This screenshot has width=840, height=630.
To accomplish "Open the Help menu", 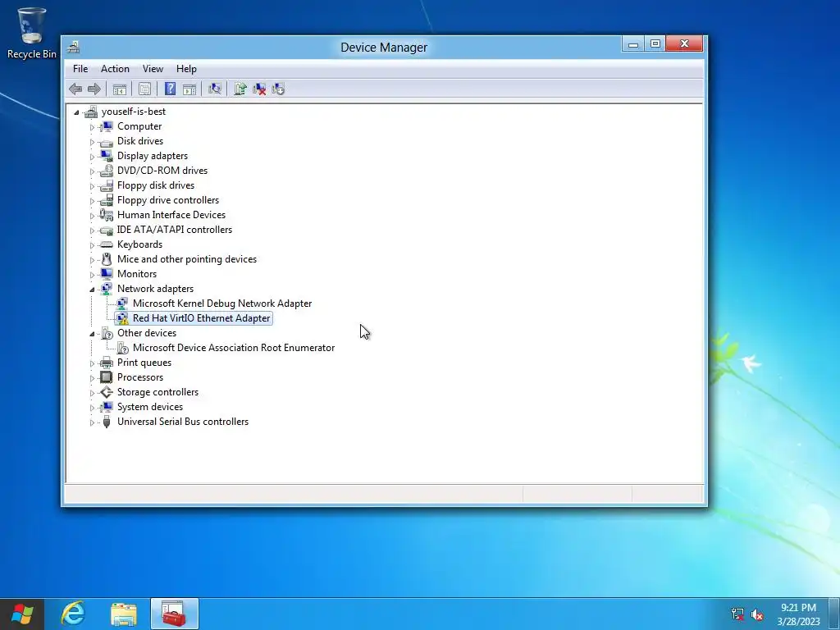I will 186,69.
